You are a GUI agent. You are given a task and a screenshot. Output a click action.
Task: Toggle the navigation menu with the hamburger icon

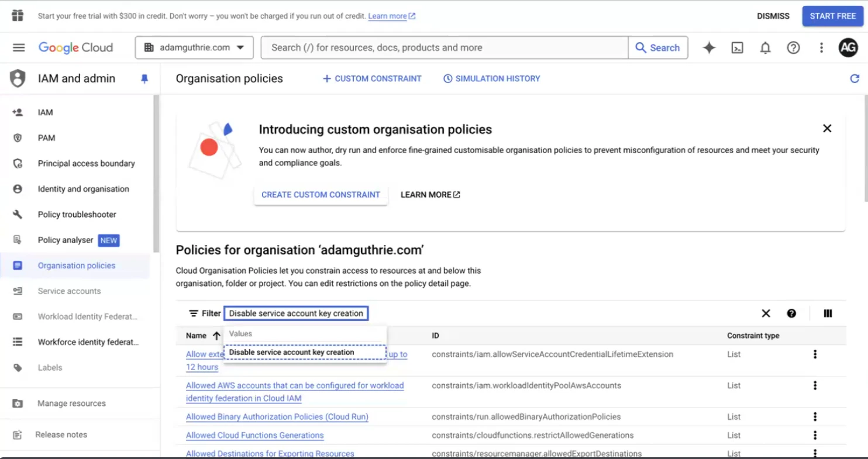[19, 47]
